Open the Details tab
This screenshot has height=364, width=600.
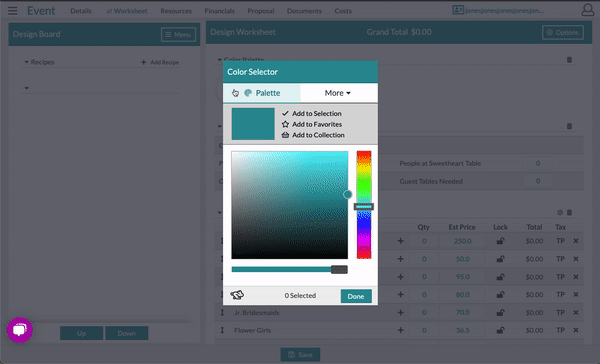click(x=81, y=11)
